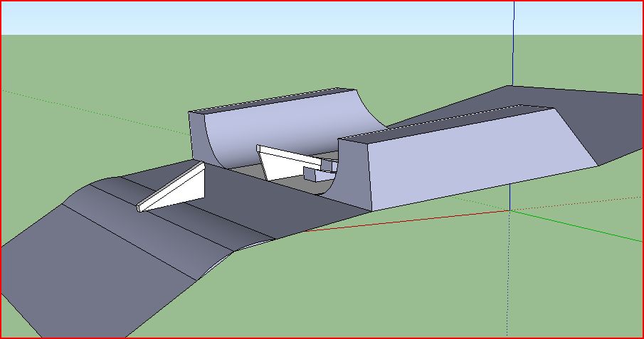The image size is (644, 339).
Task: Click the solid blue vertical axis line
Action: click(x=514, y=43)
